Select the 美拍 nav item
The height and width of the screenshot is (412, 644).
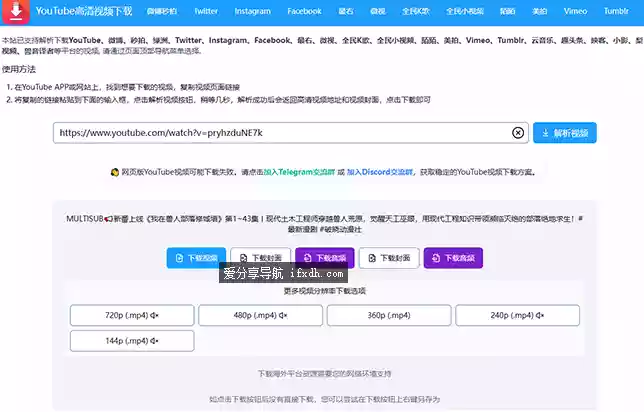coord(540,12)
